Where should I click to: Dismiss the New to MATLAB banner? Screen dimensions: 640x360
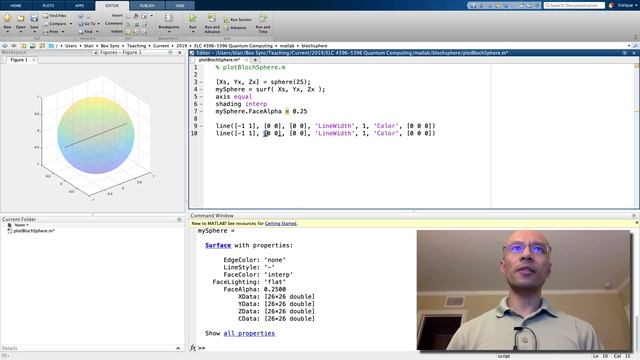coord(636,223)
